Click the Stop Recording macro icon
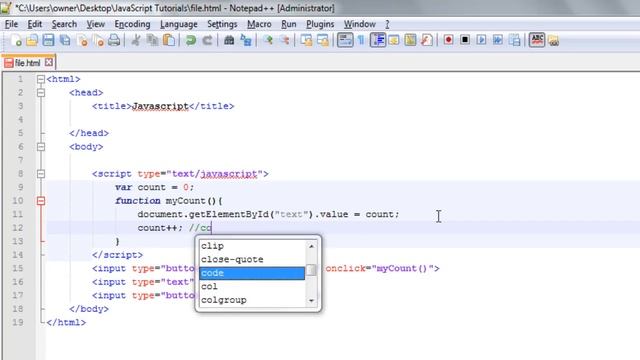 (464, 40)
